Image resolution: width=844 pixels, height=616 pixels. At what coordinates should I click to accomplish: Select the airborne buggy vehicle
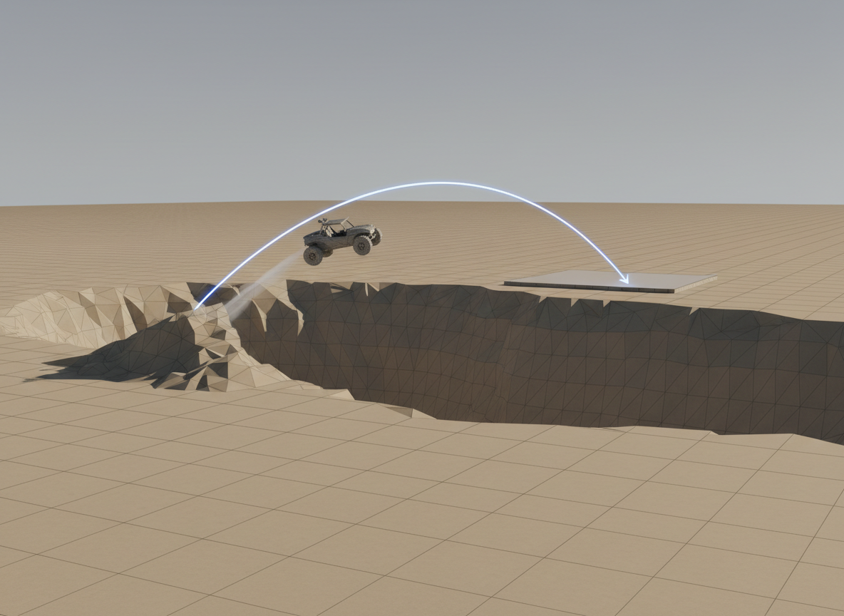342,241
